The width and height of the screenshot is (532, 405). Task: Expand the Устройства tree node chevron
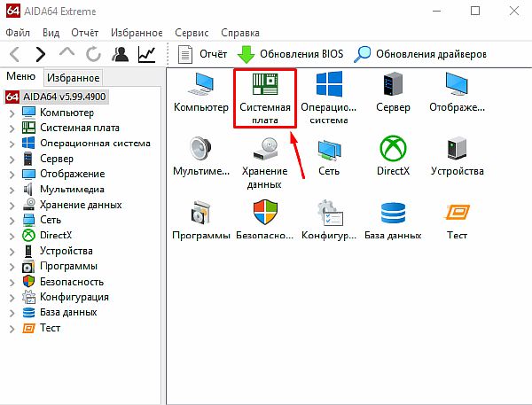pyautogui.click(x=12, y=252)
